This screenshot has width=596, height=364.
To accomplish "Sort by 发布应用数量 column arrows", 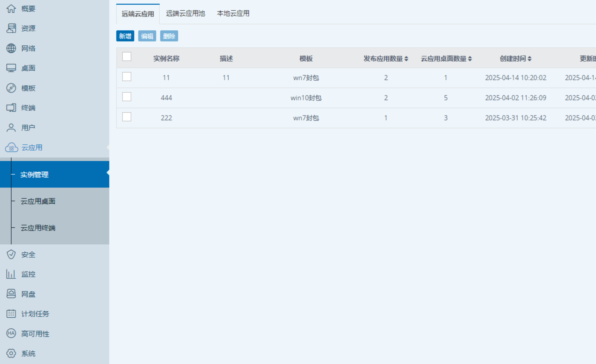I will (x=406, y=59).
